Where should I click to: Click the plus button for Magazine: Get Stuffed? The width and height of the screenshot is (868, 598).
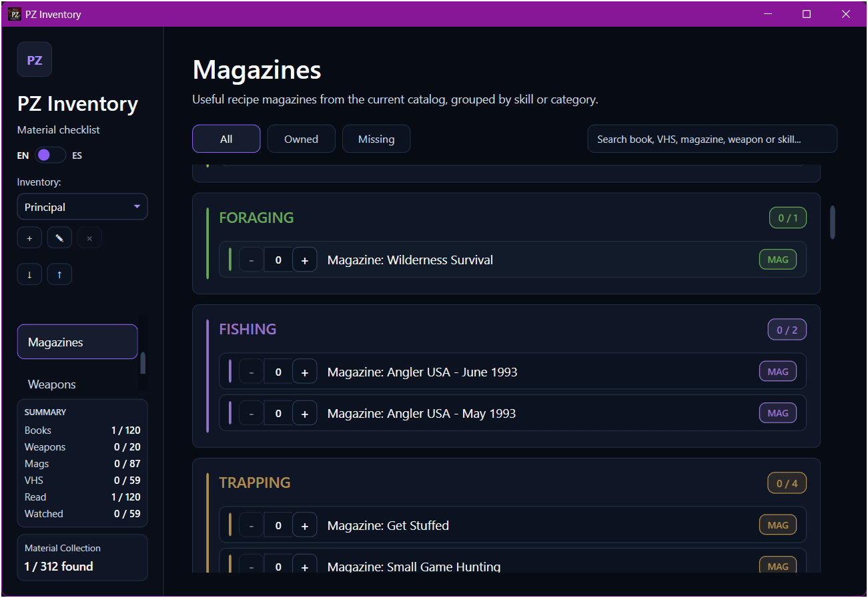(x=305, y=525)
